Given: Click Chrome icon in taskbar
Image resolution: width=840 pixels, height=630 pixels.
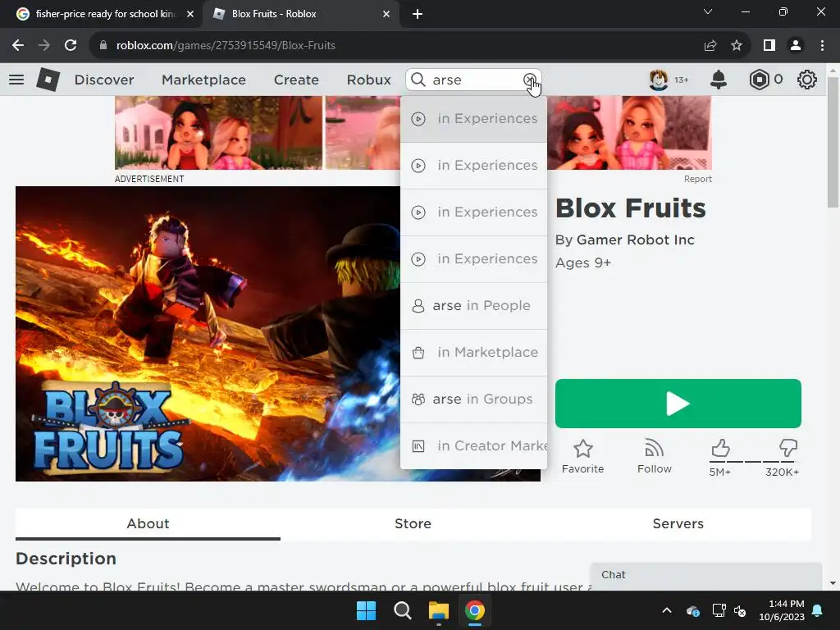Looking at the screenshot, I should point(475,610).
